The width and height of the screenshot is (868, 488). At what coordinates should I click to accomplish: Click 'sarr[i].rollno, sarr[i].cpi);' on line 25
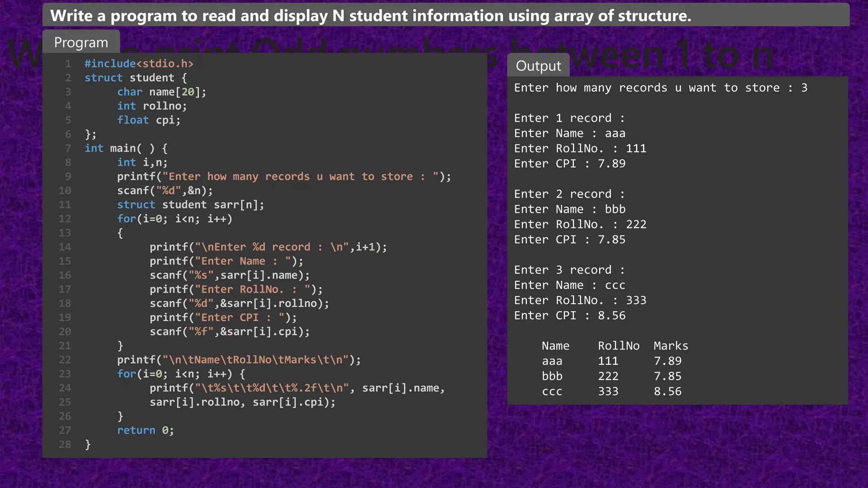(x=242, y=402)
